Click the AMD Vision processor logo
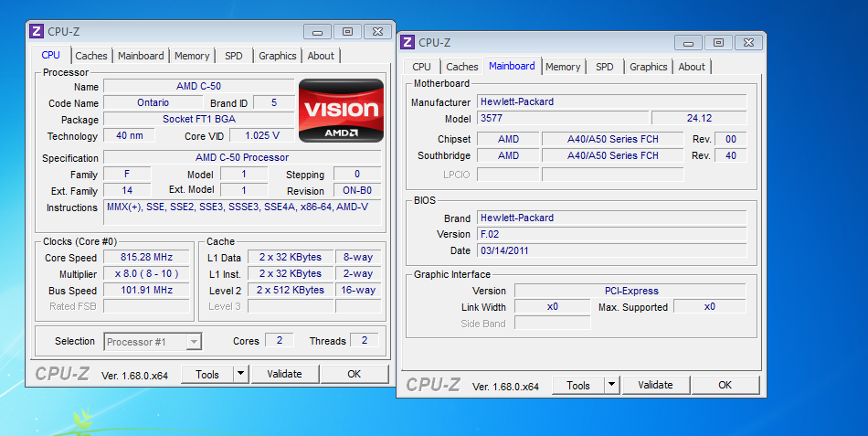Screen dimensions: 868x436 [341, 111]
